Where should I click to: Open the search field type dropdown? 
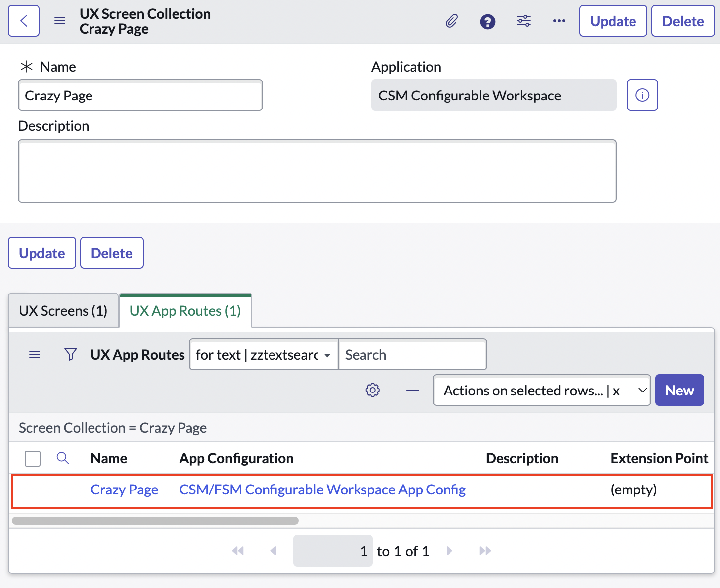(264, 355)
